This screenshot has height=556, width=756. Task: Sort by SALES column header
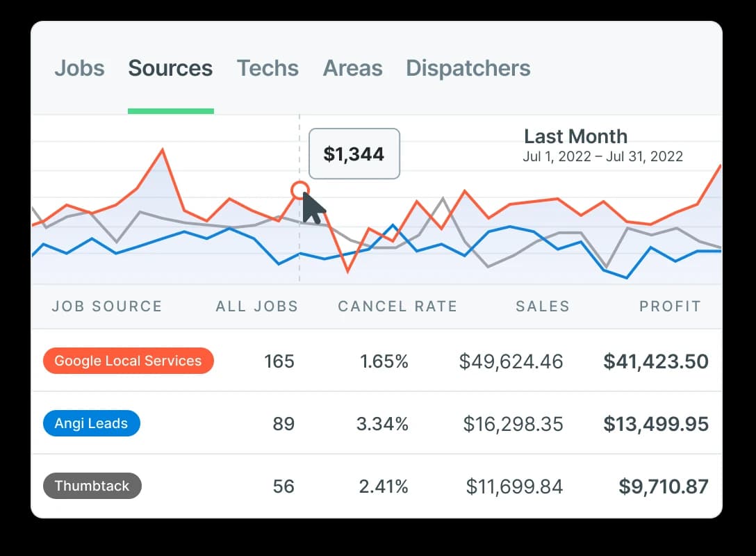543,306
